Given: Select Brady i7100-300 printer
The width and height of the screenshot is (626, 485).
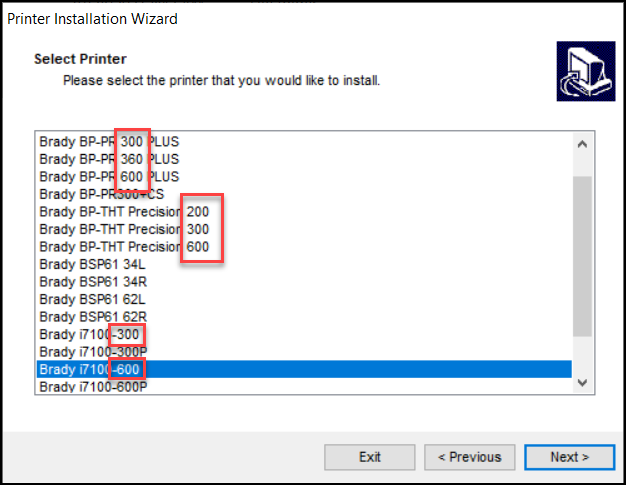Looking at the screenshot, I should tap(89, 334).
